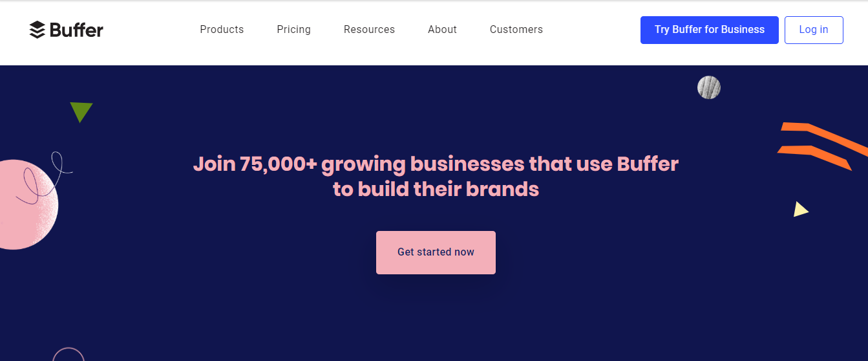
Task: Go to the Pricing page
Action: point(293,30)
